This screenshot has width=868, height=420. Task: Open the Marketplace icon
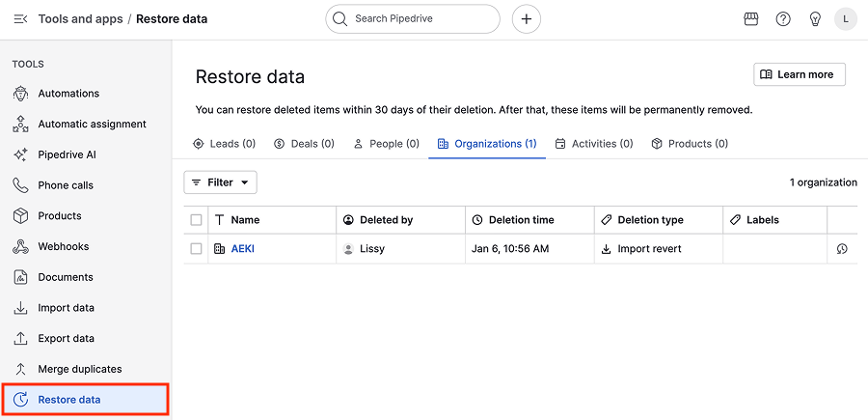click(751, 19)
